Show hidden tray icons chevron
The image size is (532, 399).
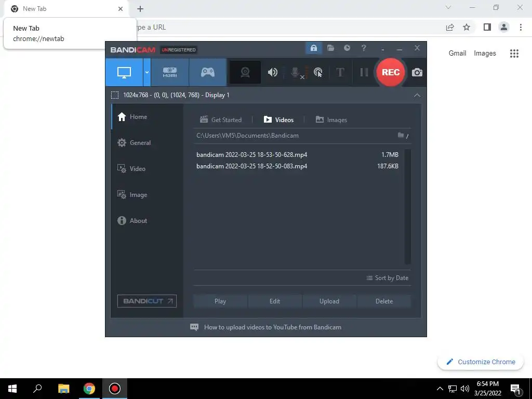click(x=440, y=389)
